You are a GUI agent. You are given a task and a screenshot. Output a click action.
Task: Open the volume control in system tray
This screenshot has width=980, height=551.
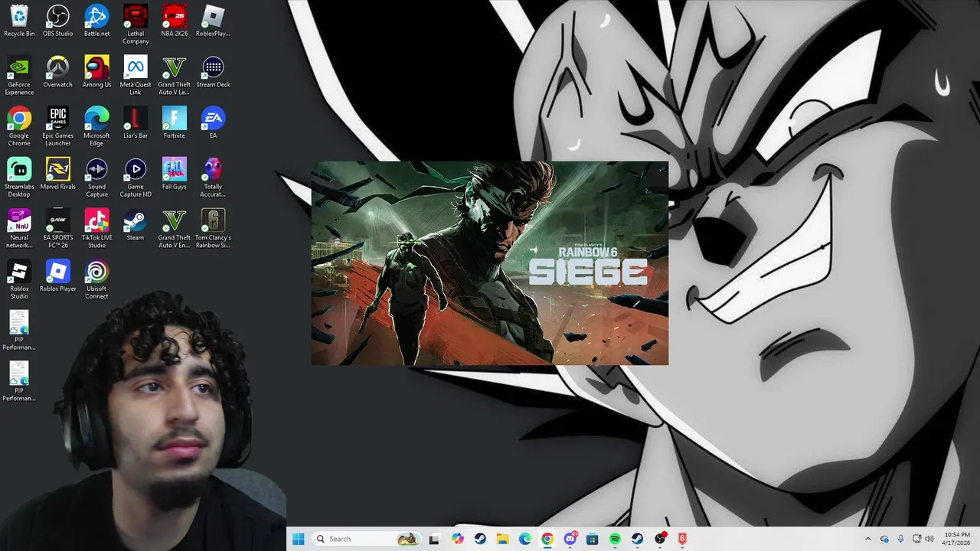pos(929,539)
